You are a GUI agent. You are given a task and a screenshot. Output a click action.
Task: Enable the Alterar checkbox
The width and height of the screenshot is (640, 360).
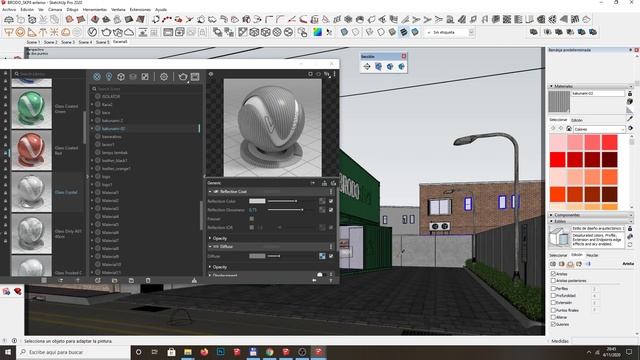[553, 317]
